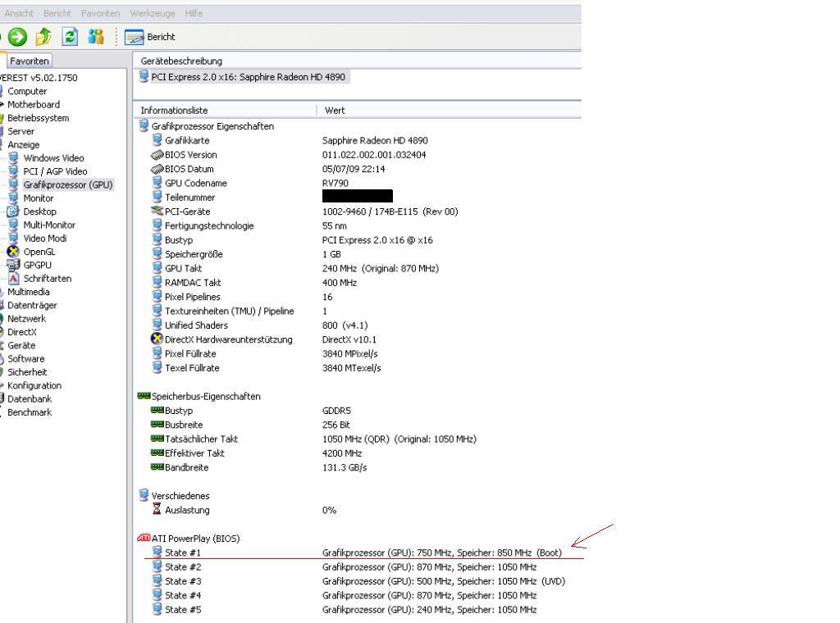The width and height of the screenshot is (840, 623).
Task: Select the State #1 PowerPlay row
Action: 357,553
